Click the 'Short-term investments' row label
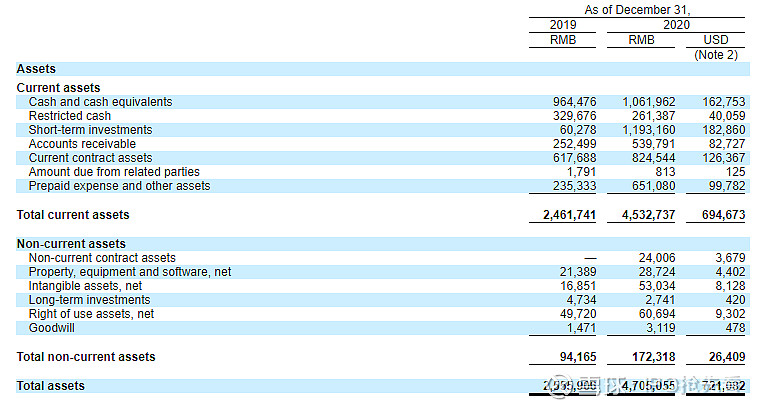Screen dimensions: 764x409 tap(90, 130)
